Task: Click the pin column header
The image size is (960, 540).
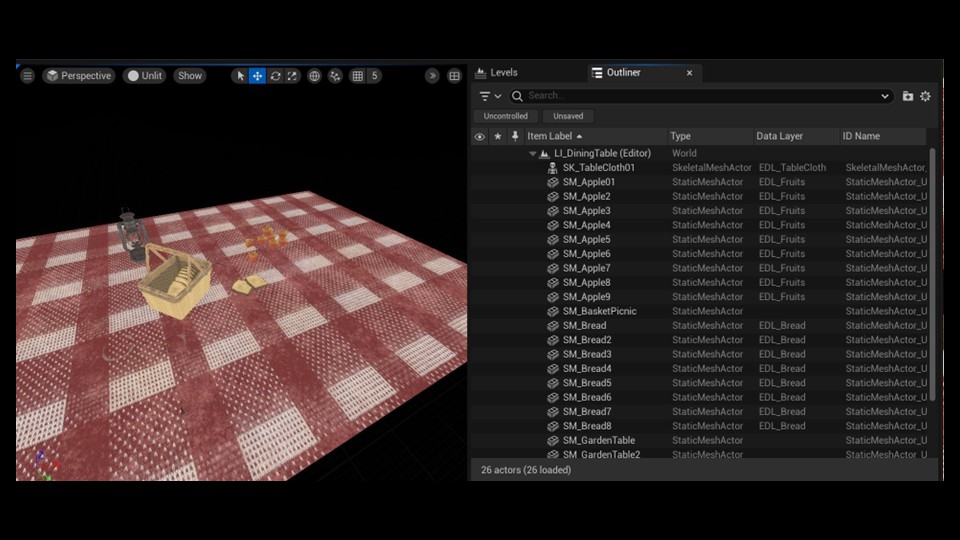Action: pos(515,137)
